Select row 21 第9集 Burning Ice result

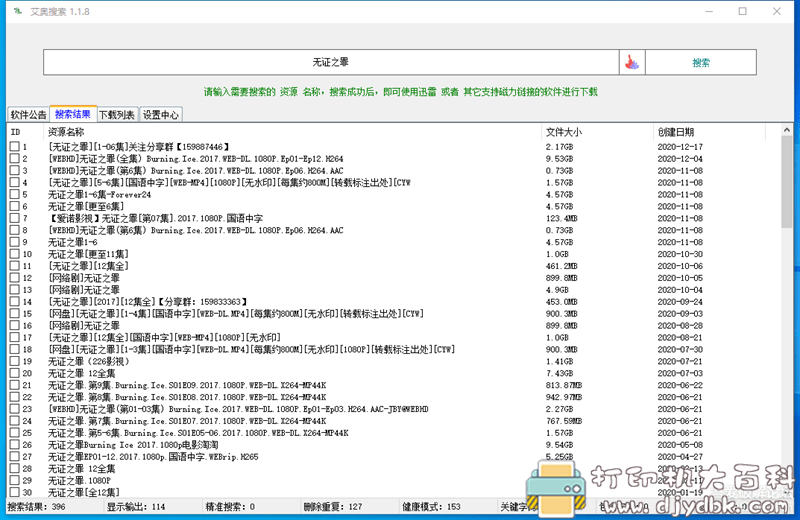tap(187, 385)
